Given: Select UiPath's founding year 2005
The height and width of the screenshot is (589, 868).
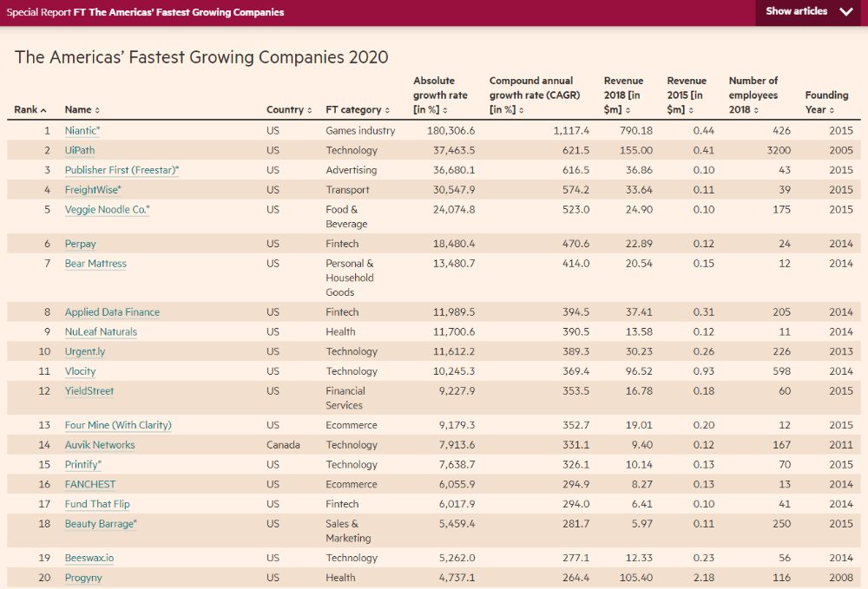Looking at the screenshot, I should point(841,150).
